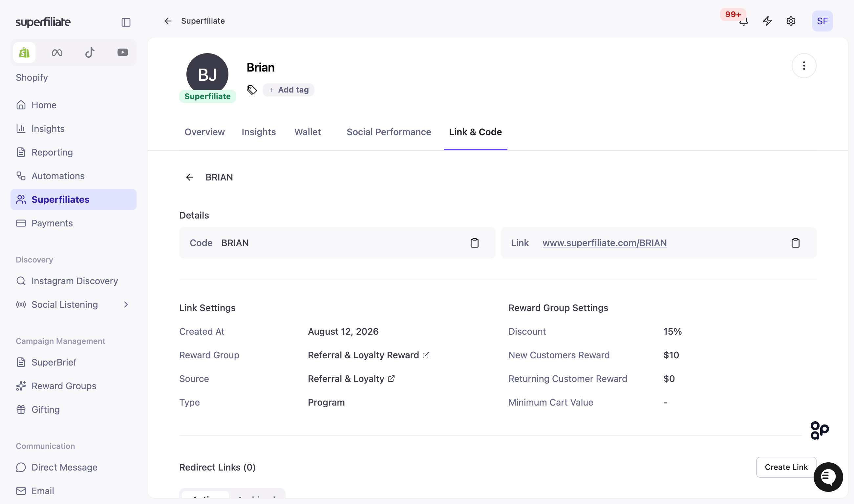Image resolution: width=854 pixels, height=504 pixels.
Task: Switch to the Meta platform icon
Action: point(57,52)
